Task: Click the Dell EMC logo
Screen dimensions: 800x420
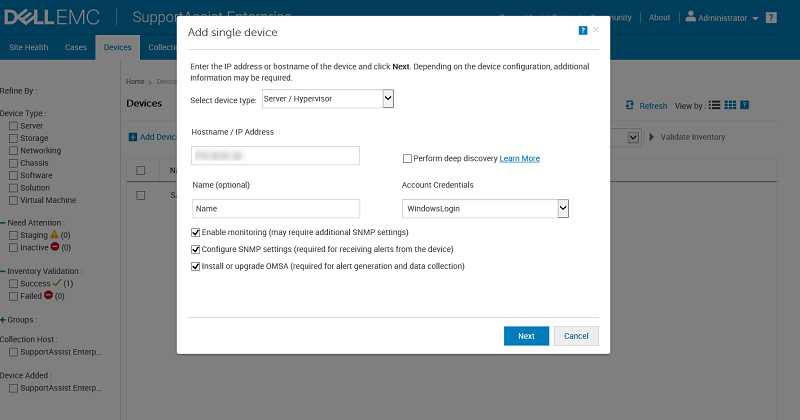Action: [52, 17]
